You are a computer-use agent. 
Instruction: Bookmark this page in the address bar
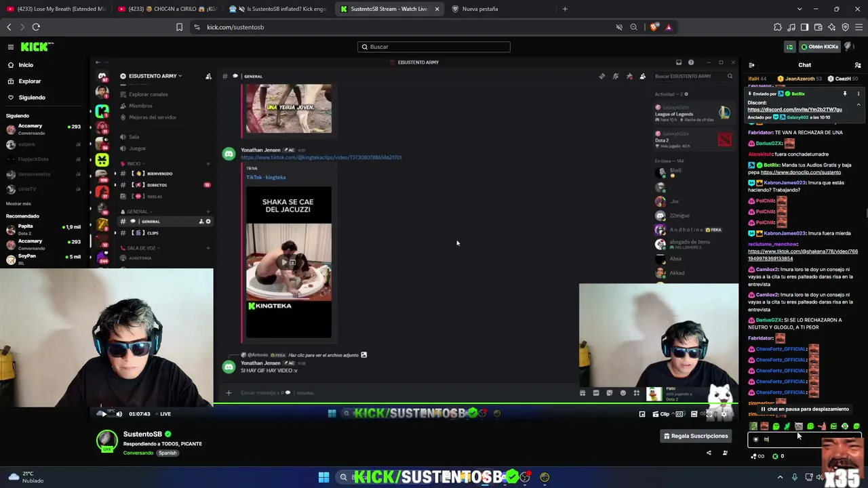tap(179, 27)
